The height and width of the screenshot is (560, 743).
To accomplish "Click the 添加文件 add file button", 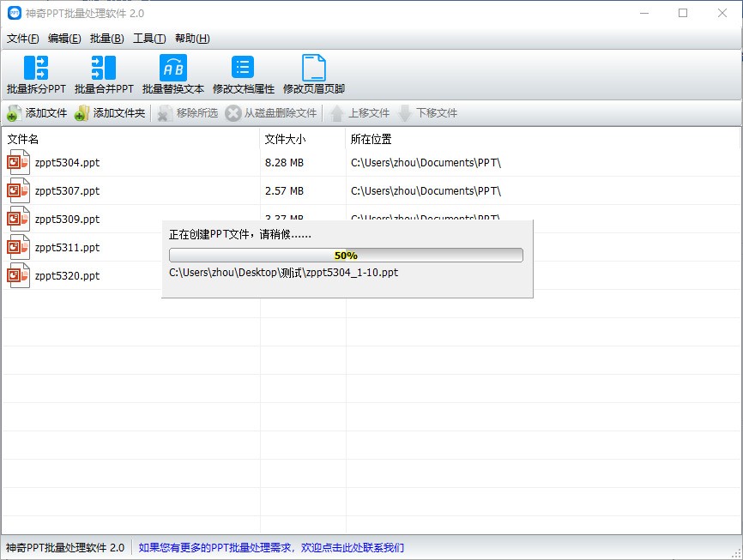I will click(x=37, y=113).
